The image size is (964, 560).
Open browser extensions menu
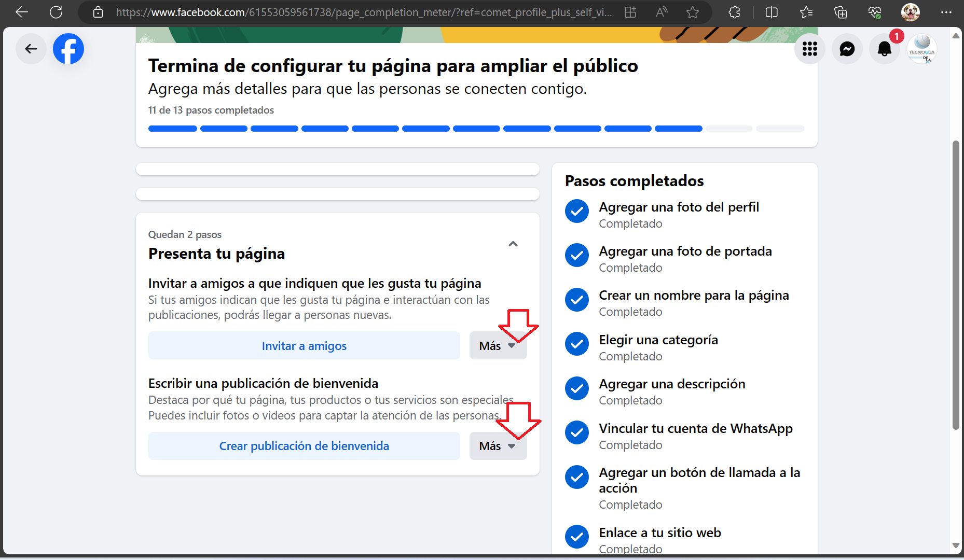[734, 12]
